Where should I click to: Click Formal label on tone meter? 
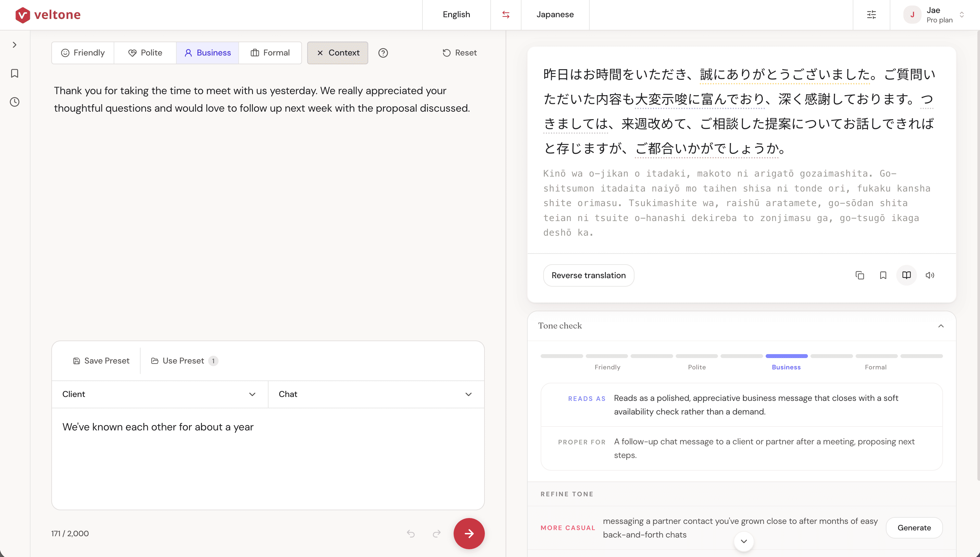click(875, 367)
